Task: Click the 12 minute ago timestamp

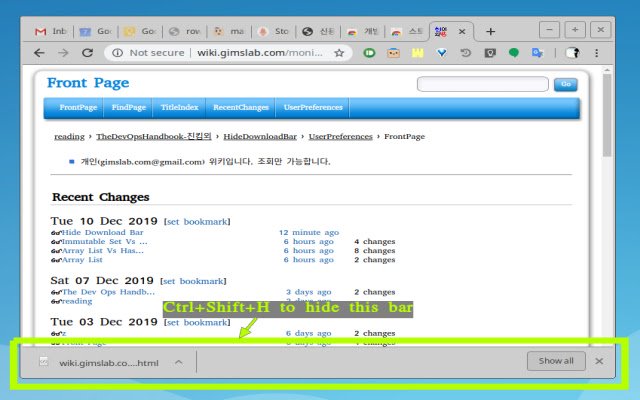Action: tap(309, 233)
